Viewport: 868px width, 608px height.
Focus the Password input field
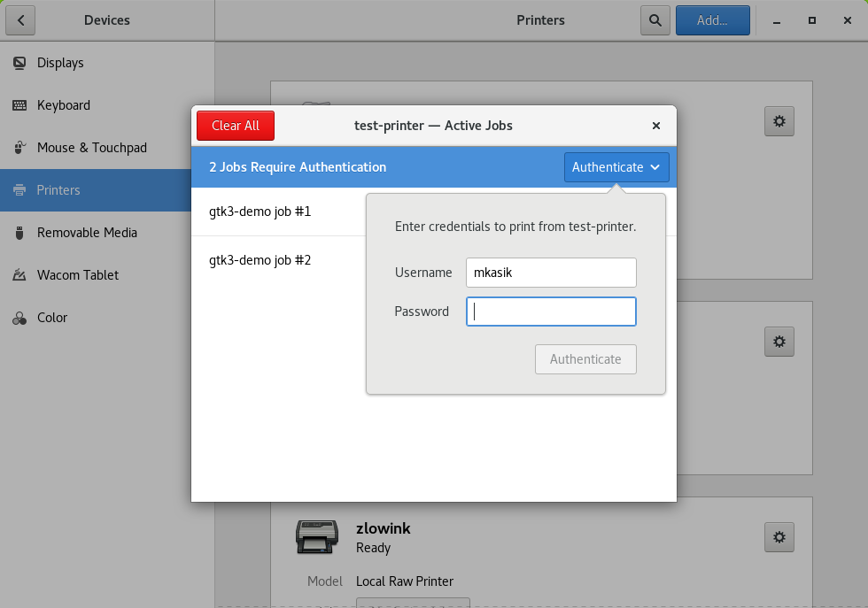(x=551, y=312)
